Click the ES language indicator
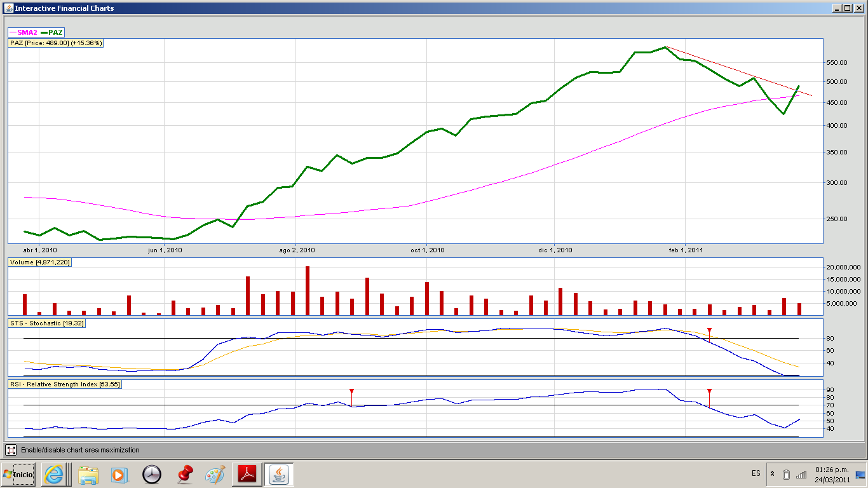Screen dimensions: 868x488 [756, 474]
